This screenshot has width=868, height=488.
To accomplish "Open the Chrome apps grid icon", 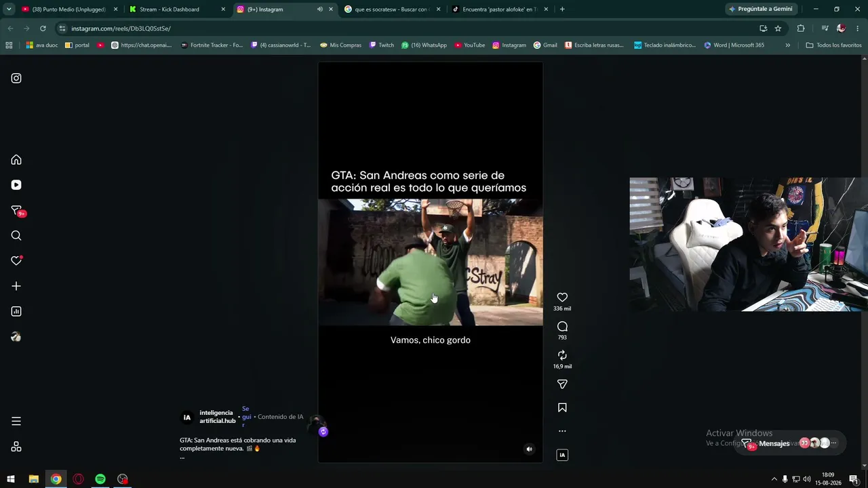I will pyautogui.click(x=9, y=45).
